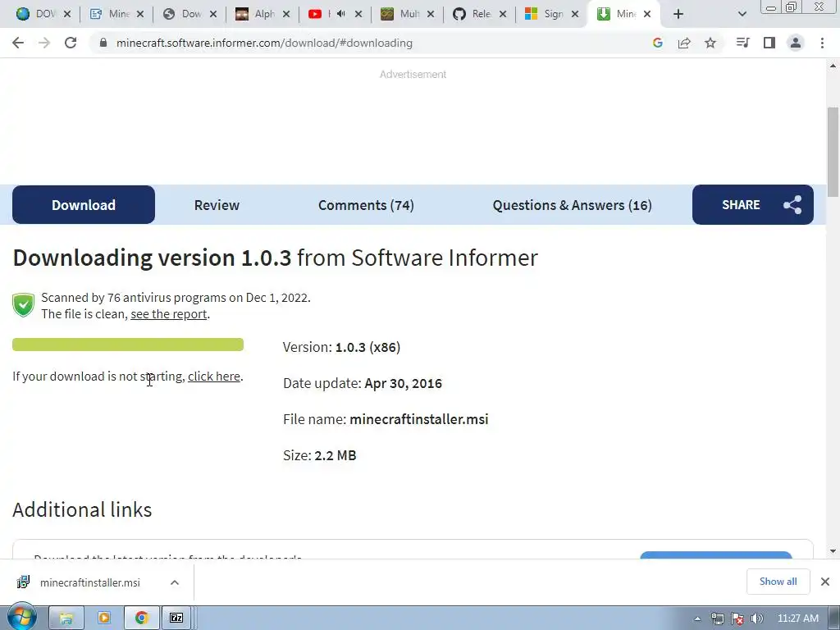
Task: Click the 'Additional links' heading
Action: coord(82,509)
